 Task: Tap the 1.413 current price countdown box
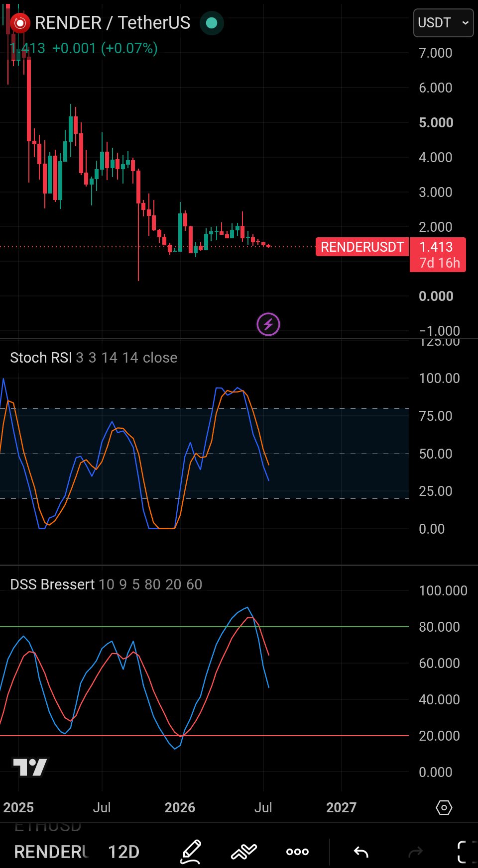point(438,255)
